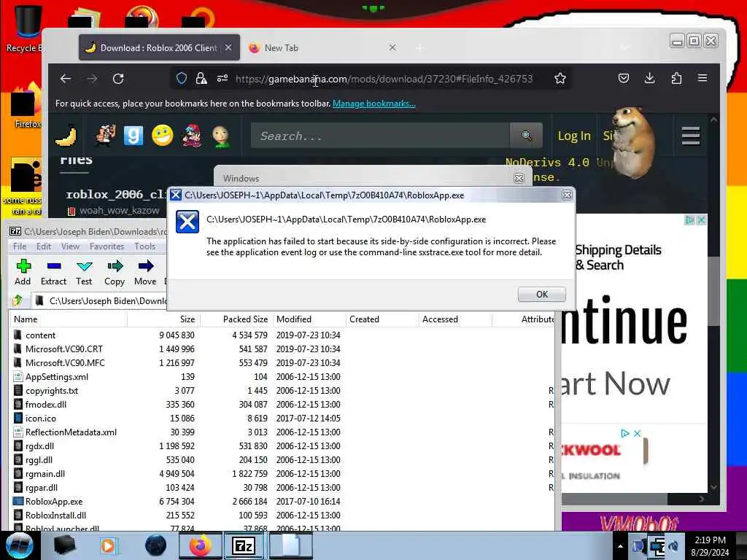The image size is (747, 560).
Task: Select the Microsoft.VC90.CRT folder
Action: (x=281, y=349)
